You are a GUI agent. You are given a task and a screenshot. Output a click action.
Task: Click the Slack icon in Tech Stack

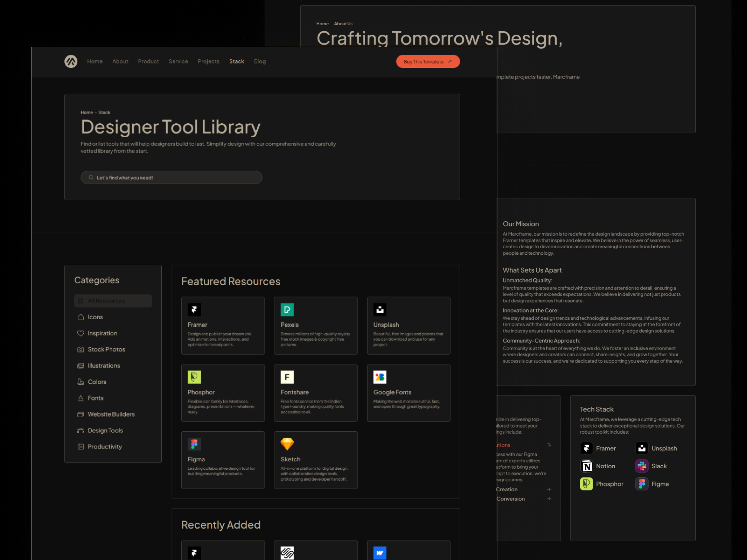click(x=642, y=466)
